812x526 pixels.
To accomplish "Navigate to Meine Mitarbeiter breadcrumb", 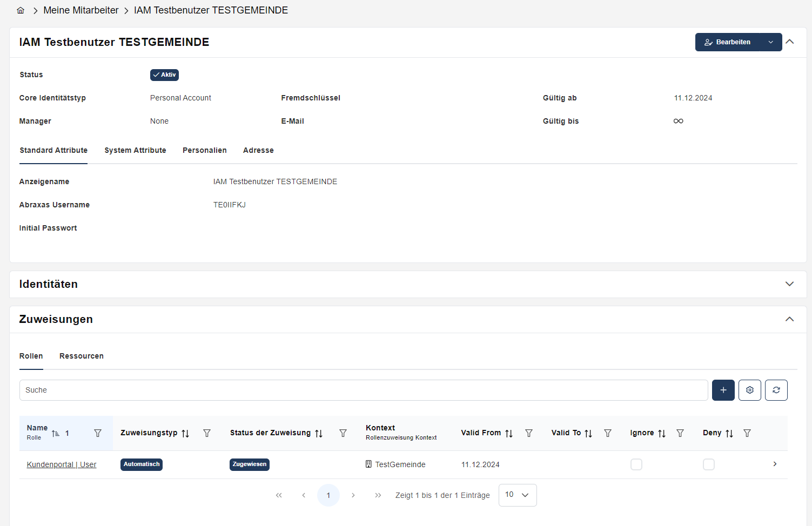I will tap(80, 10).
